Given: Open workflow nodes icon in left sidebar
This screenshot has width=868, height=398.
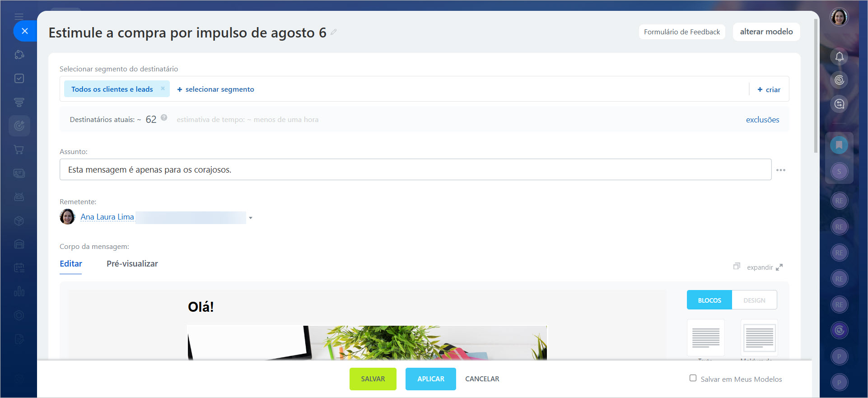Looking at the screenshot, I should coord(19,55).
